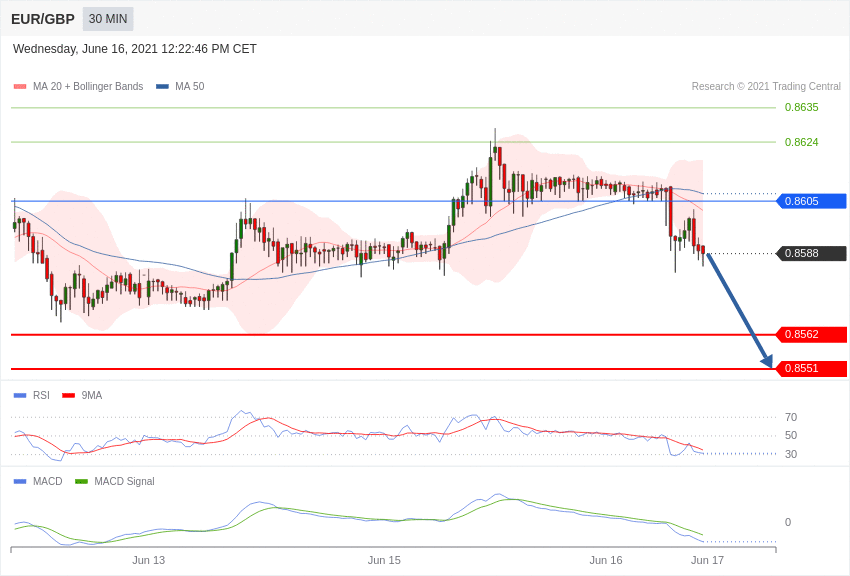The height and width of the screenshot is (576, 850).
Task: Click the EUR/GBP pair title
Action: pyautogui.click(x=43, y=20)
